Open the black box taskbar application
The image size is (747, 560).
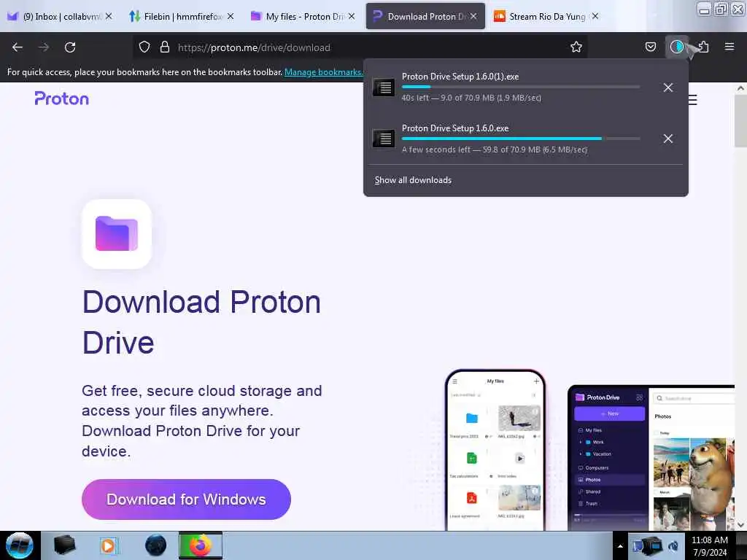(x=64, y=545)
